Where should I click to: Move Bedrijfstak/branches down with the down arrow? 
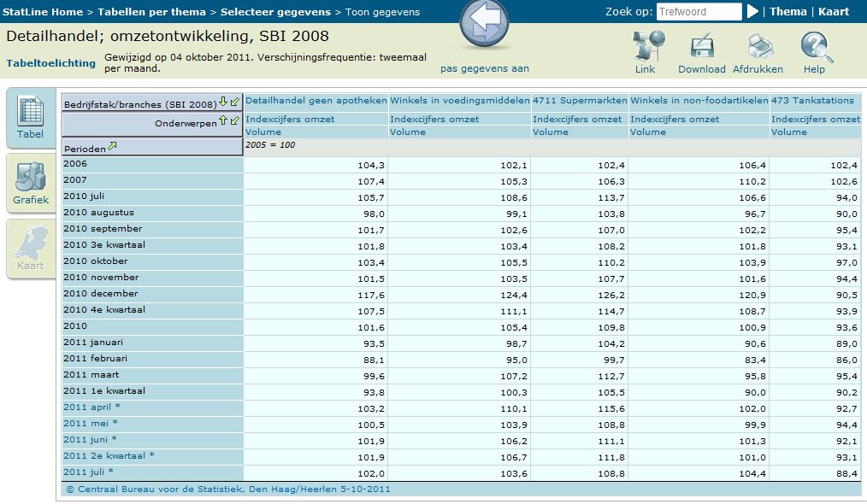pos(224,103)
